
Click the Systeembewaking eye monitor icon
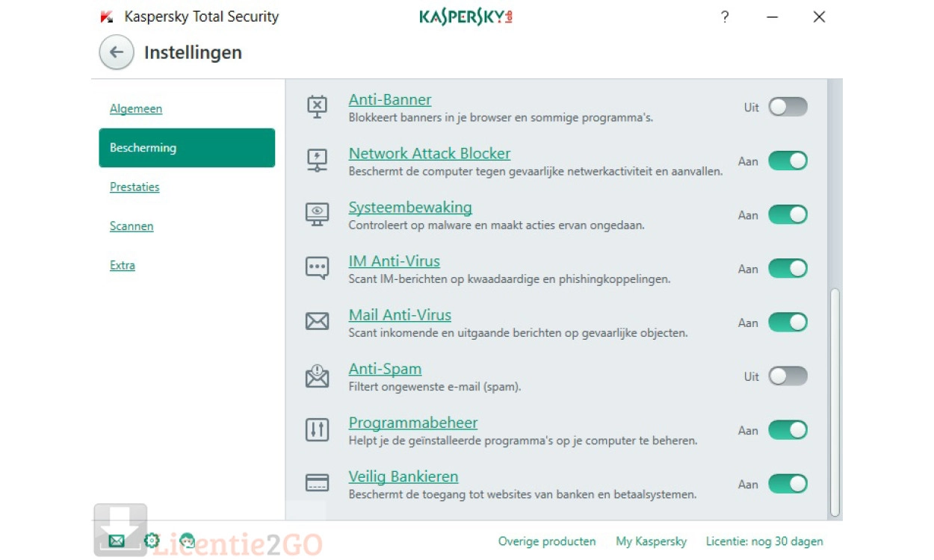tap(317, 214)
